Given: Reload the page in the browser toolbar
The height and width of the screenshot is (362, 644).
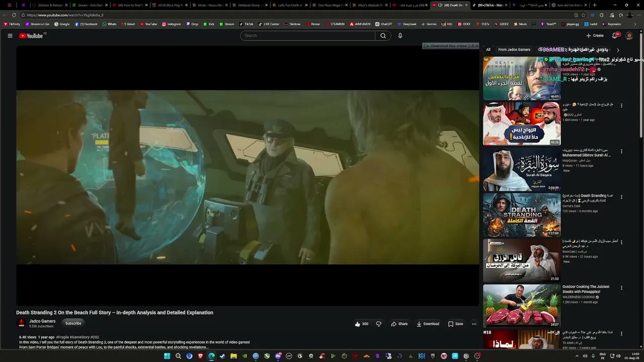Looking at the screenshot, I should tap(14, 15).
